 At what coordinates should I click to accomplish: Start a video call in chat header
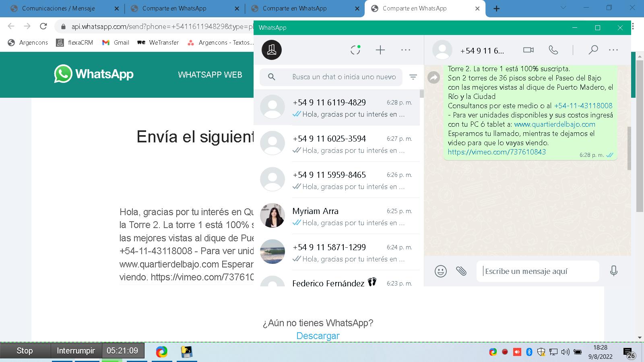[x=528, y=50]
